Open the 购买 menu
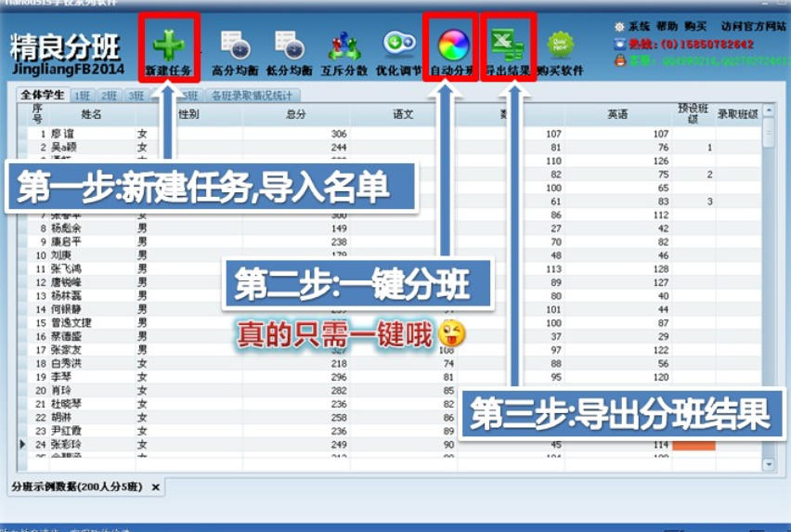The image size is (791, 532). pyautogui.click(x=695, y=26)
